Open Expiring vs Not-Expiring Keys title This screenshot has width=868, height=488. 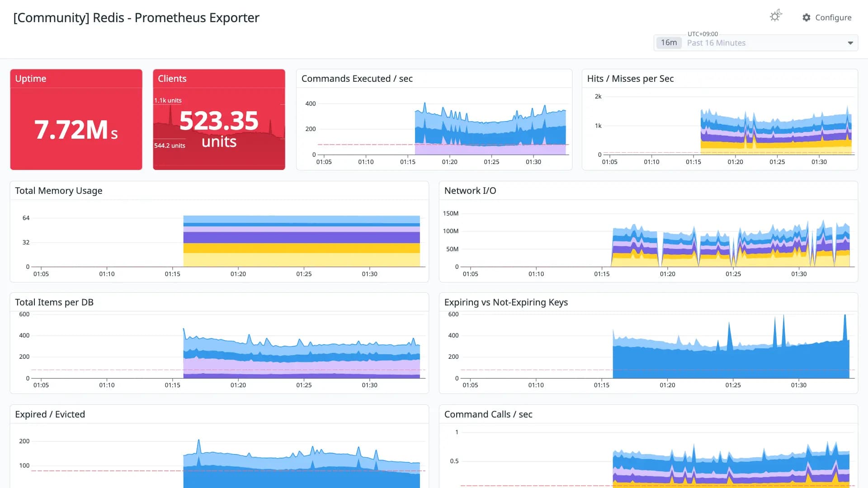click(506, 302)
